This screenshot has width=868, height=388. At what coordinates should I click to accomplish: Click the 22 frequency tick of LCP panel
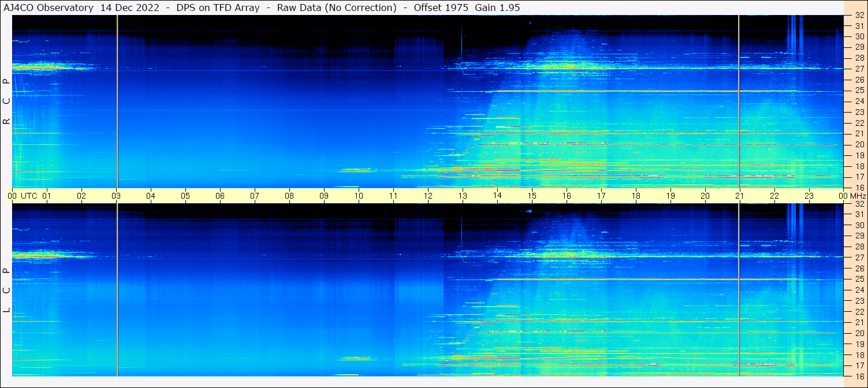(859, 312)
